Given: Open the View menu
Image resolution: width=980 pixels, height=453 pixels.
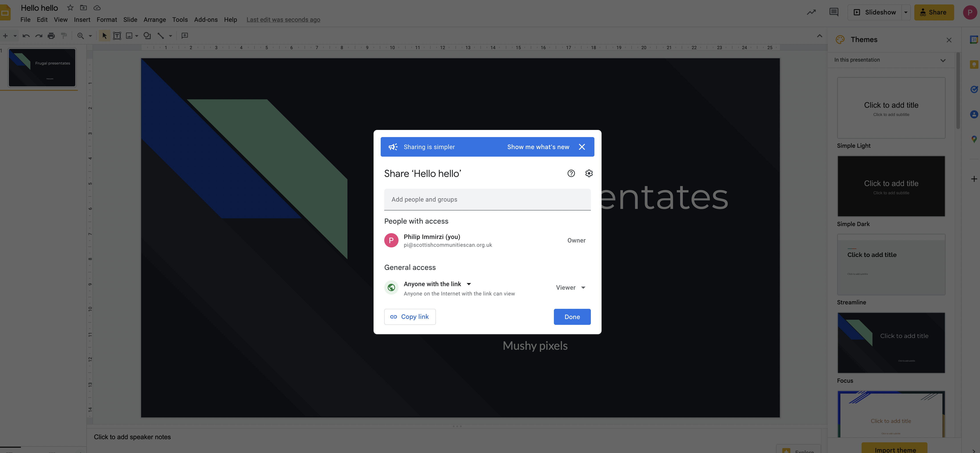Looking at the screenshot, I should [61, 19].
